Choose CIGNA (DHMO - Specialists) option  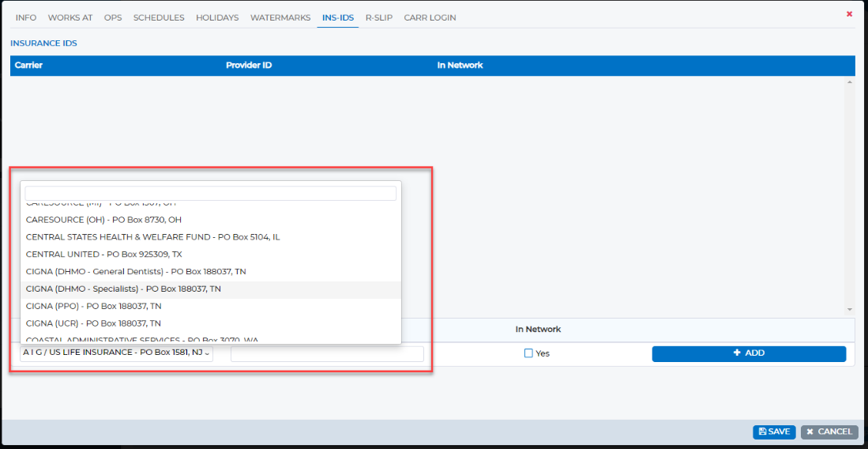210,289
